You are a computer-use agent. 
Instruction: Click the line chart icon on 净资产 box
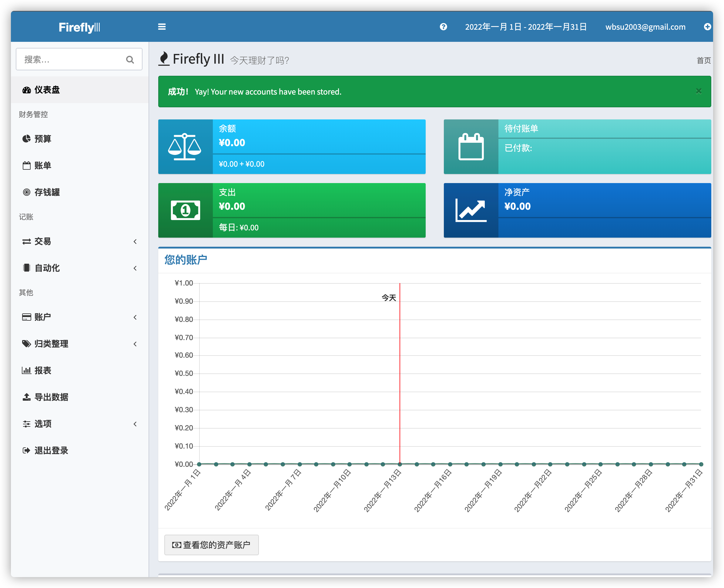tap(471, 210)
